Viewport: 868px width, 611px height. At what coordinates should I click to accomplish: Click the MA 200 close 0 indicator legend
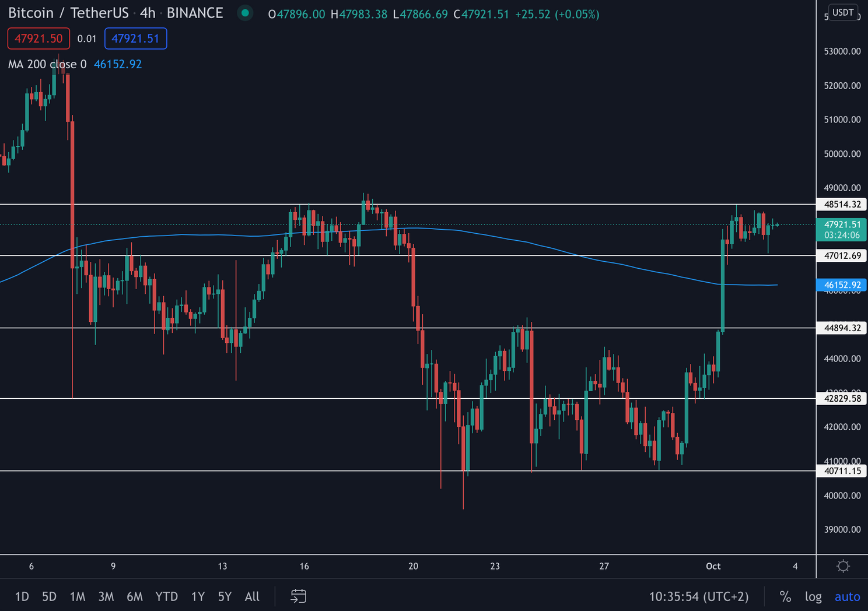click(47, 64)
